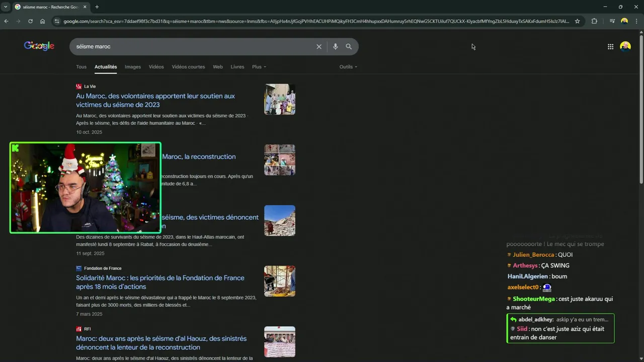
Task: Open article headline ending 'Maroc, la reconstruction'
Action: click(x=199, y=156)
